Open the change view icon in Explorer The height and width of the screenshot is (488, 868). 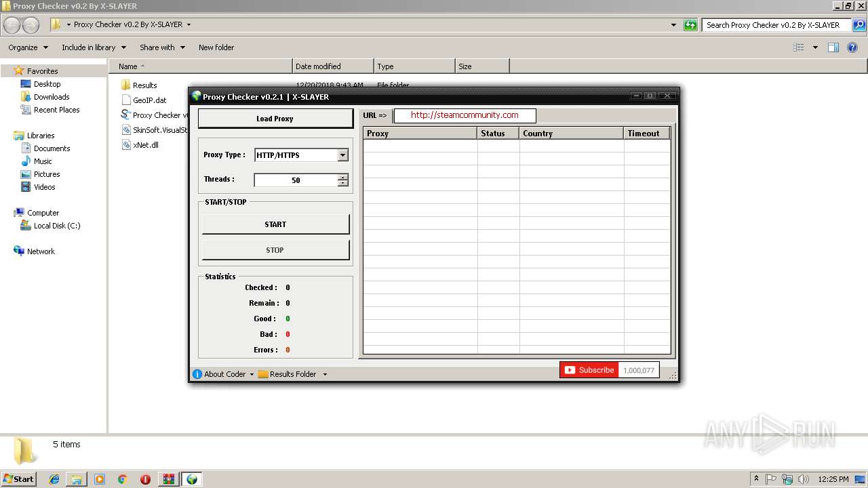coord(799,47)
